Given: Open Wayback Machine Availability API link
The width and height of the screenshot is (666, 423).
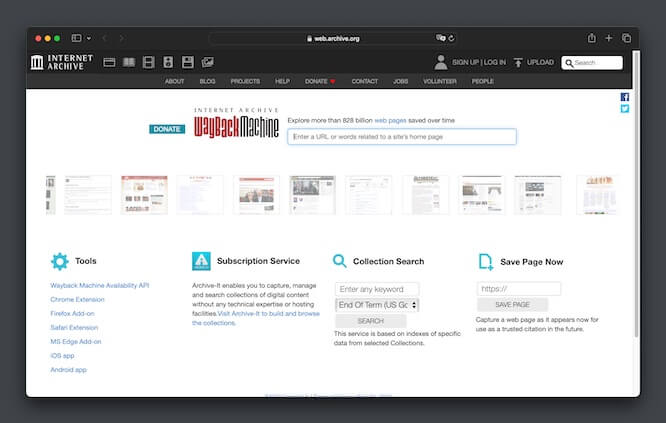Looking at the screenshot, I should point(100,285).
